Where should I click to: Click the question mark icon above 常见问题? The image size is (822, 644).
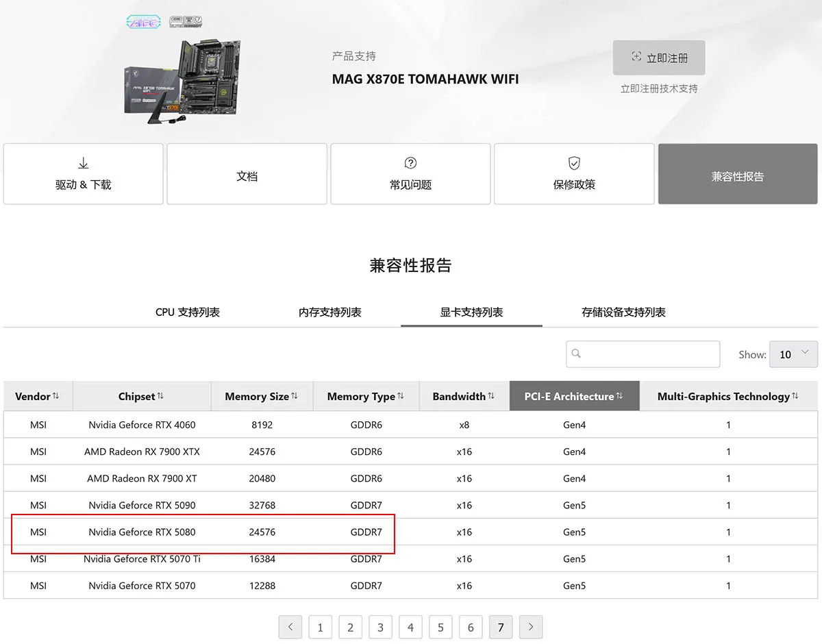coord(410,163)
